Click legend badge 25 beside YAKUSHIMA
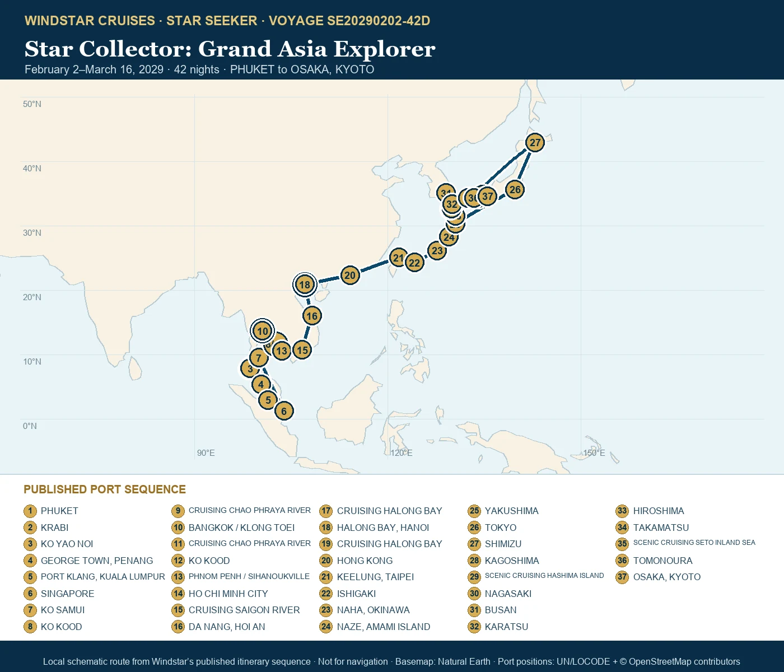This screenshot has width=784, height=672. point(474,511)
